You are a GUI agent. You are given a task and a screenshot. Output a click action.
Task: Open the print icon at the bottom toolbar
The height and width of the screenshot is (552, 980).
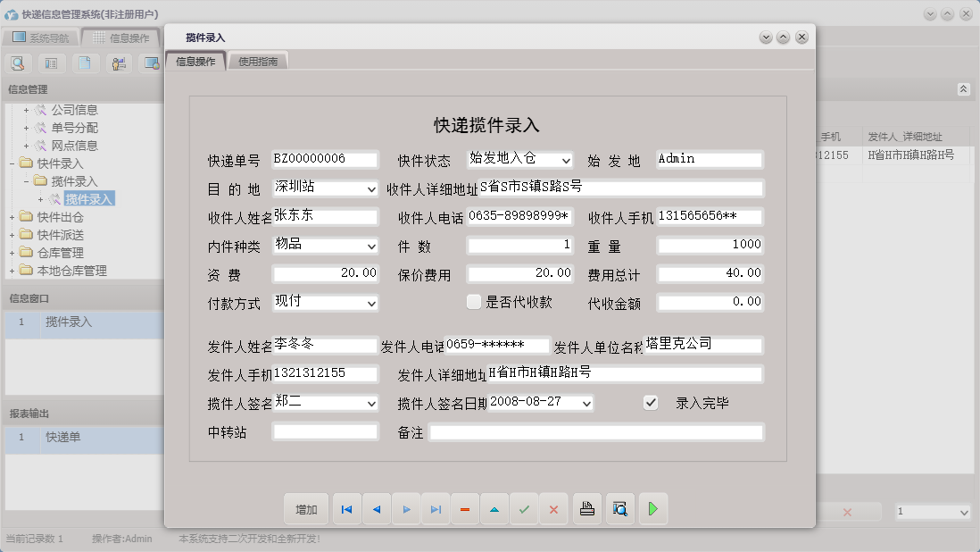[x=586, y=508]
